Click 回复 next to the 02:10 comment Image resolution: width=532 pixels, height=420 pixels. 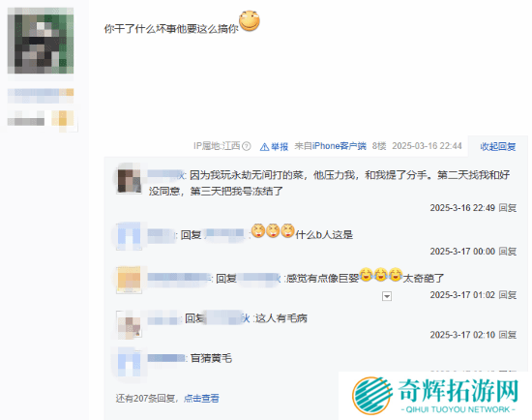click(x=508, y=335)
